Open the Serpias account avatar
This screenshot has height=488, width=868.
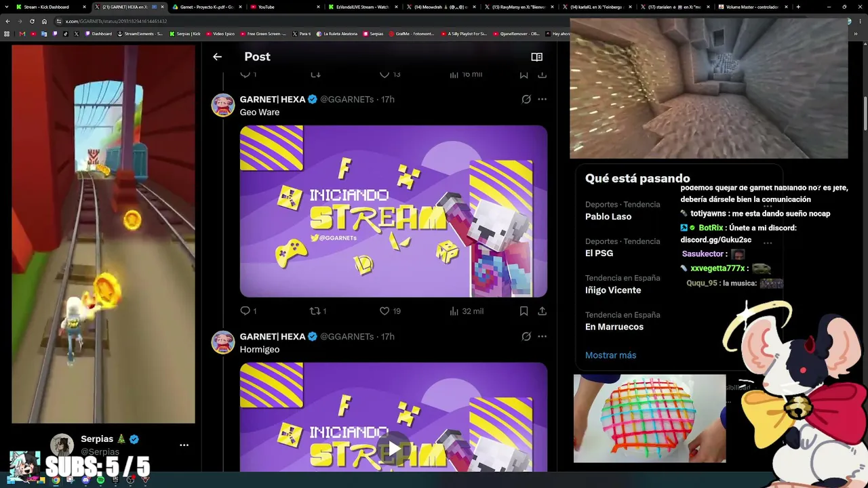point(62,445)
